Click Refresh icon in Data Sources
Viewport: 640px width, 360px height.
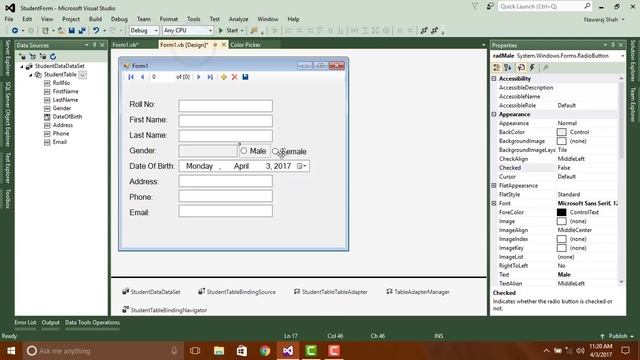pyautogui.click(x=53, y=57)
